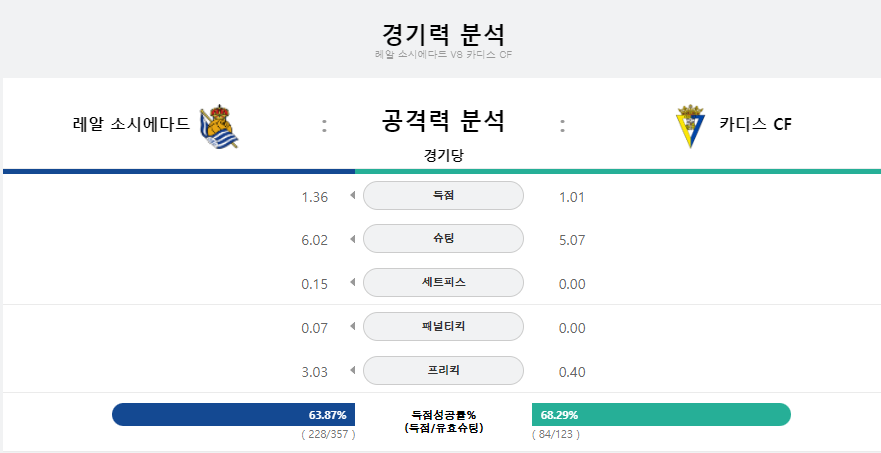Click the left arrow beside 세트피스
Image resolution: width=881 pixels, height=453 pixels.
[353, 283]
